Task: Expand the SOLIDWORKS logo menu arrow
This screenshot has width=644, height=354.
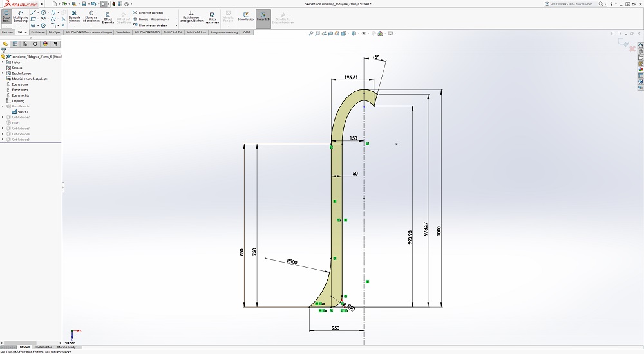Action: (x=41, y=4)
